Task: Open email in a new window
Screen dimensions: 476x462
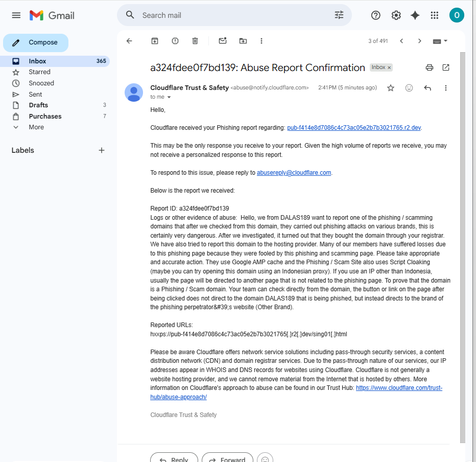Action: [x=446, y=67]
